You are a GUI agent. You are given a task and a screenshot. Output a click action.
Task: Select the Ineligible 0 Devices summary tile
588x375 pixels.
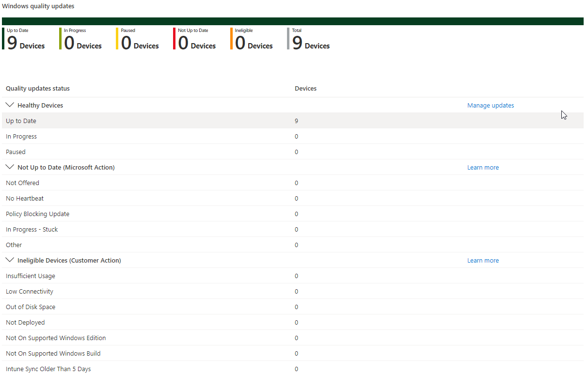point(254,39)
